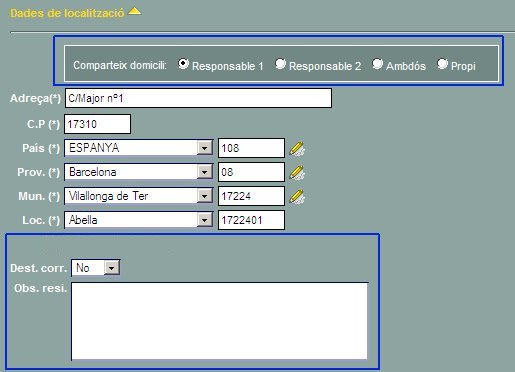Expand the Loc. dropdown showing Abella
The image size is (515, 372).
coord(139,220)
